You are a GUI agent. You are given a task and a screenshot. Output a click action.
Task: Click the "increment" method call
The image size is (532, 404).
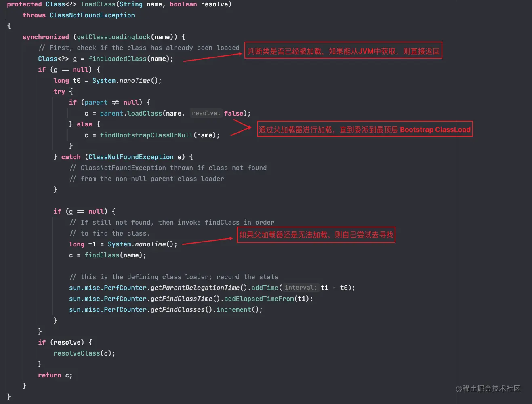(234, 310)
